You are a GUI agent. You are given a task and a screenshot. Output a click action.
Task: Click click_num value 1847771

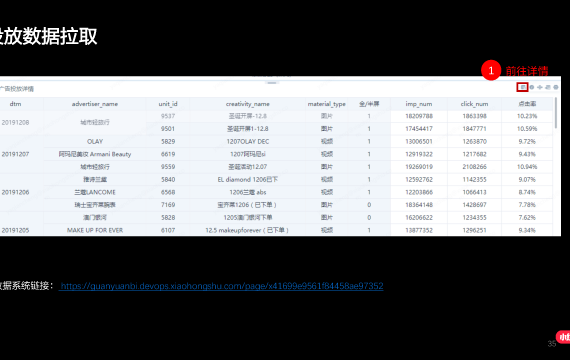pos(474,129)
